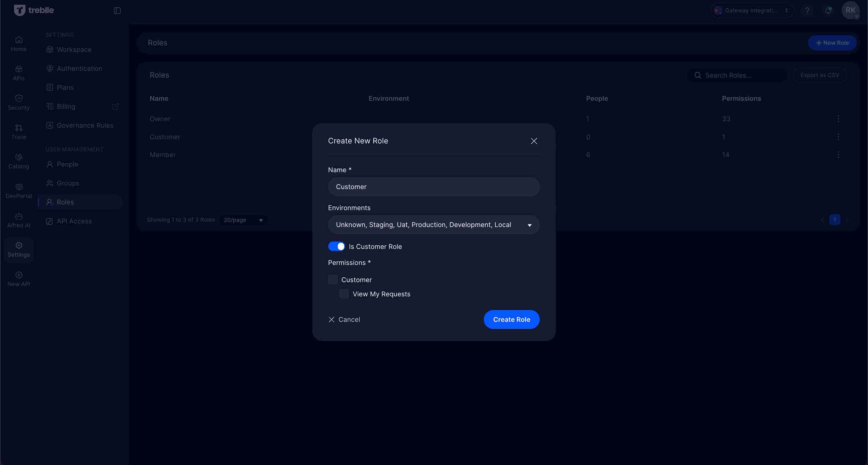Viewport: 868px width, 465px height.
Task: Open the Gateway Integration workspace switcher
Action: coord(752,10)
